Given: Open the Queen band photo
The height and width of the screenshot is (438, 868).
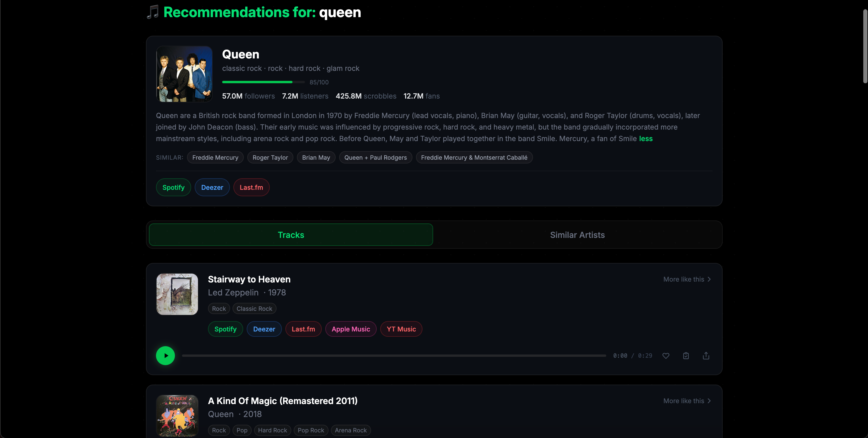Looking at the screenshot, I should 184,74.
